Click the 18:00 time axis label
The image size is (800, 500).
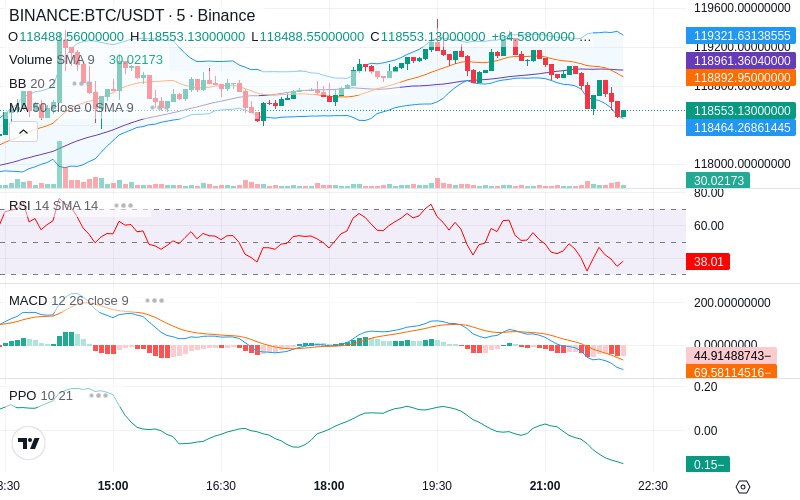tap(329, 486)
